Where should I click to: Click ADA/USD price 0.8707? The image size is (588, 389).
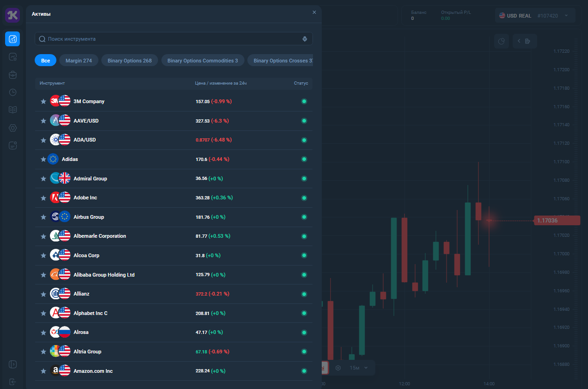coord(202,140)
